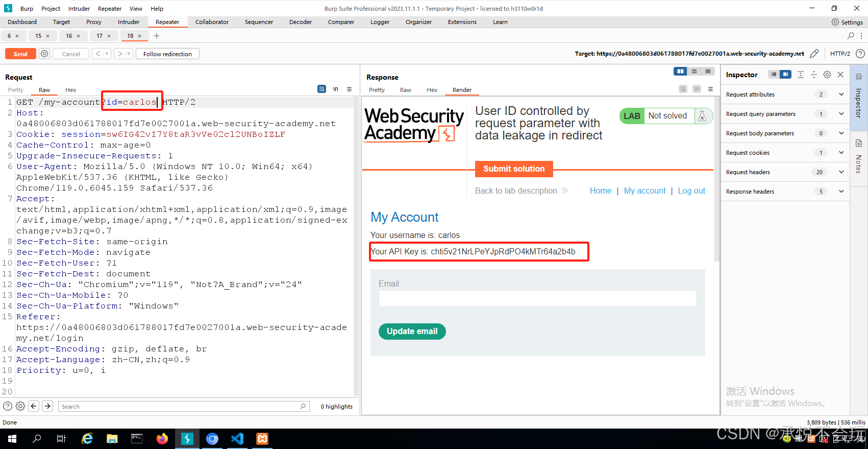The height and width of the screenshot is (449, 868).
Task: Open Visual Studio Code from the taskbar
Action: click(x=237, y=439)
